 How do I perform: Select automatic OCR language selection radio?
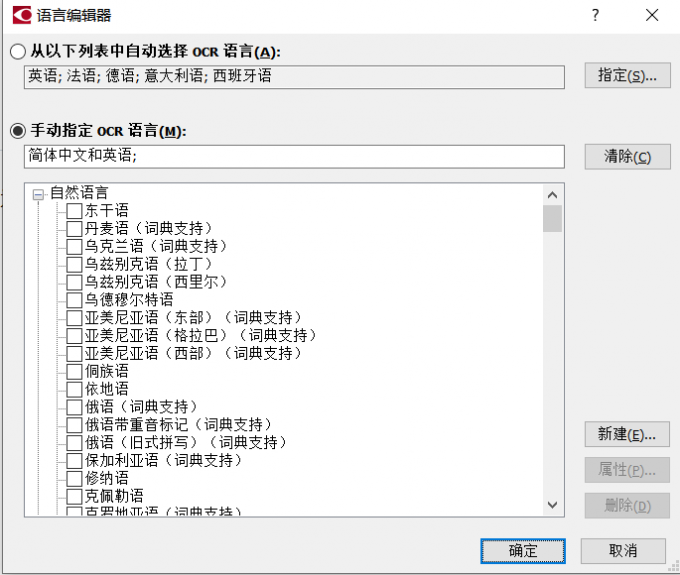[x=18, y=52]
